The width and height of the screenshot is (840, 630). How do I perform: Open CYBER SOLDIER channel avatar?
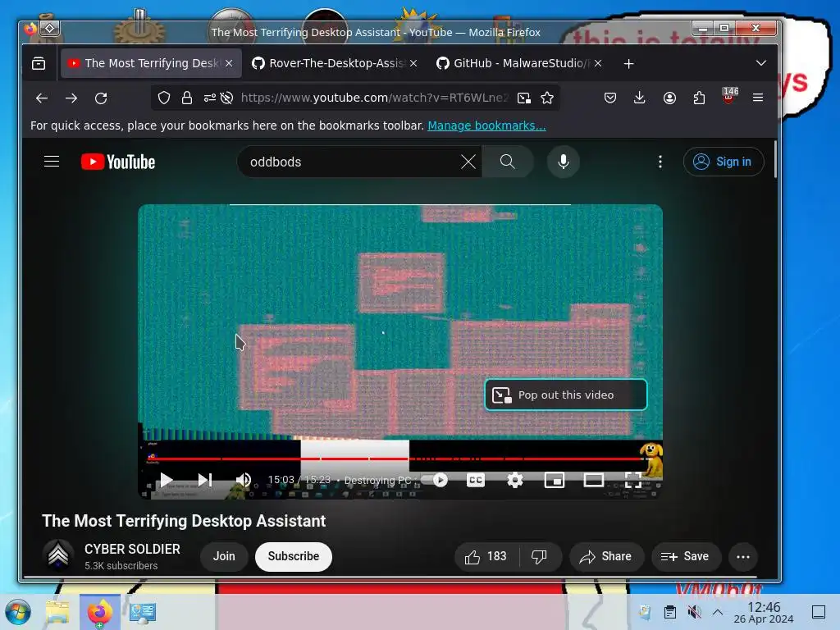(58, 555)
